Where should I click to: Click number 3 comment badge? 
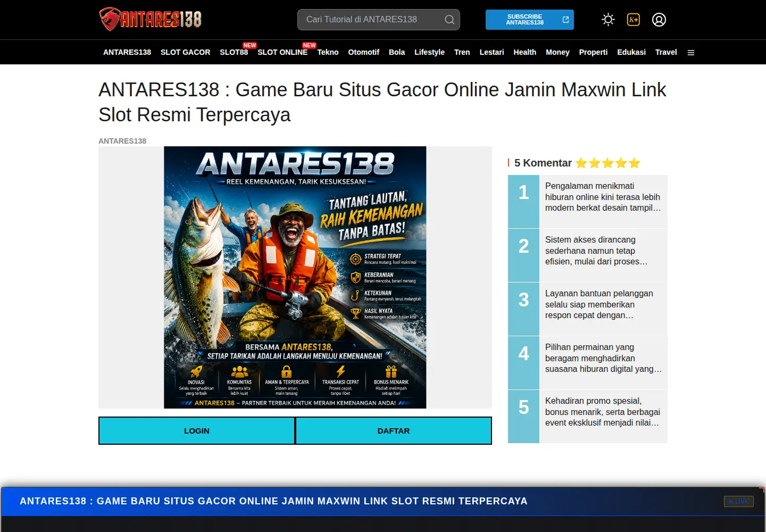pyautogui.click(x=524, y=309)
